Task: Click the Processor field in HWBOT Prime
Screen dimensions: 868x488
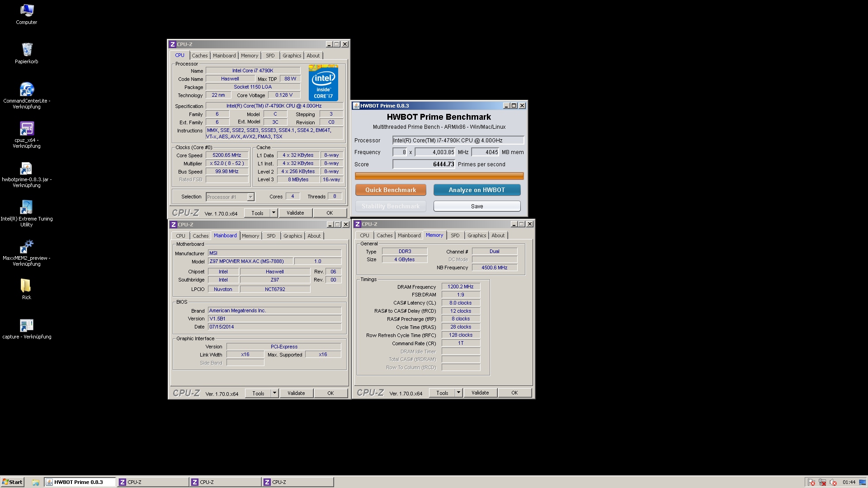Action: [458, 141]
